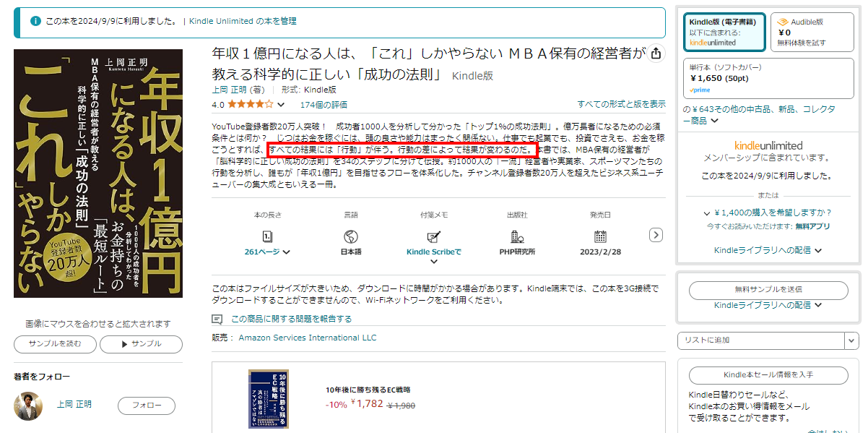868x433 pixels.
Task: Click the 10年後に勝ち残るEC戦略 book thumbnail
Action: point(269,399)
